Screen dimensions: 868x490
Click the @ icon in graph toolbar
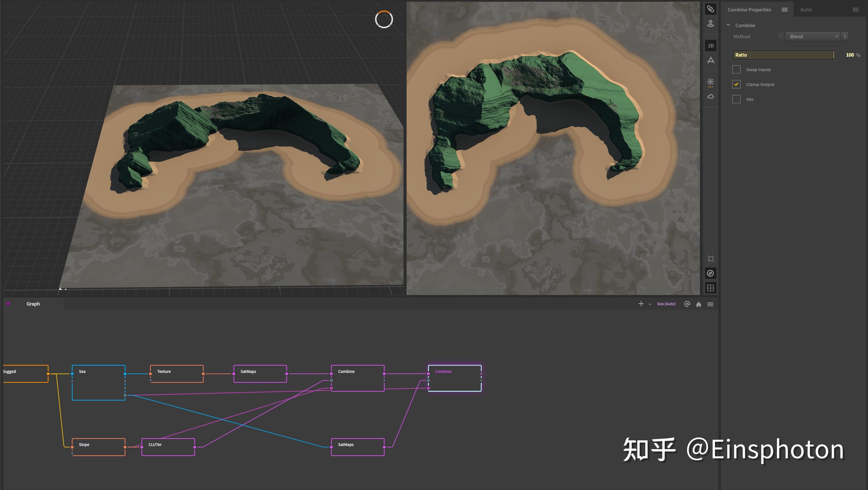(x=687, y=304)
